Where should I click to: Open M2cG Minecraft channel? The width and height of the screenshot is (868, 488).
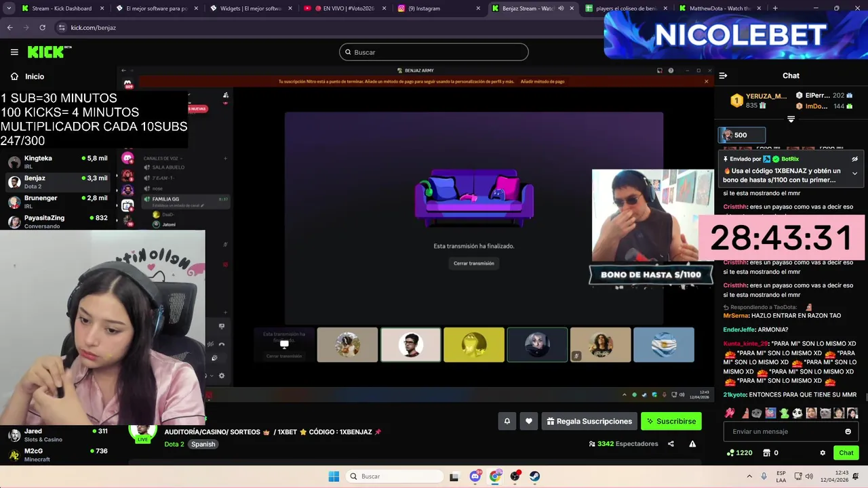pyautogui.click(x=58, y=454)
